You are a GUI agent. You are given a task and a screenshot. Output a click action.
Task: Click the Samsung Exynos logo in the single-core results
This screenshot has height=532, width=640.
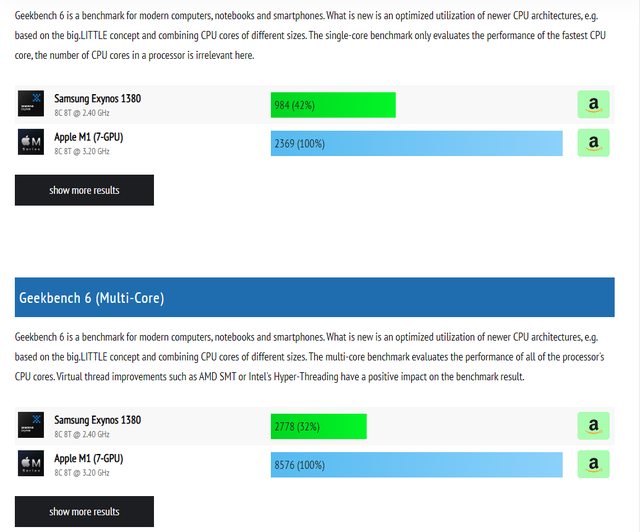click(x=31, y=104)
